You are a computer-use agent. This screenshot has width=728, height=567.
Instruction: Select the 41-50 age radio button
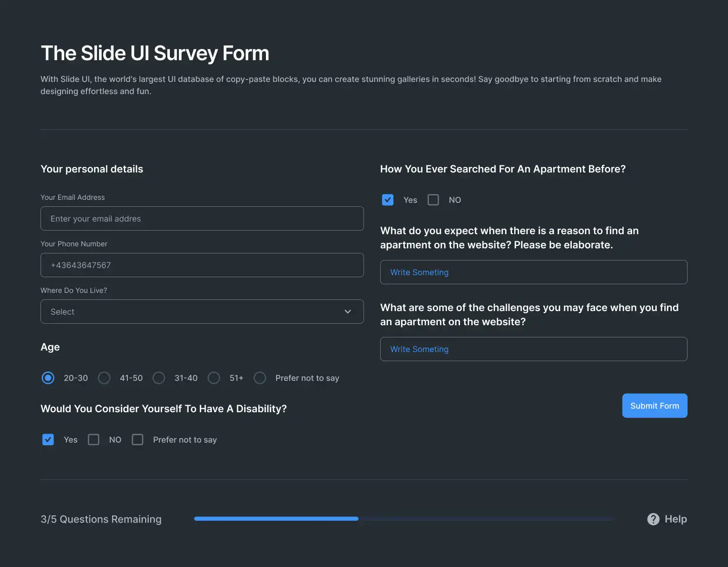click(x=104, y=378)
